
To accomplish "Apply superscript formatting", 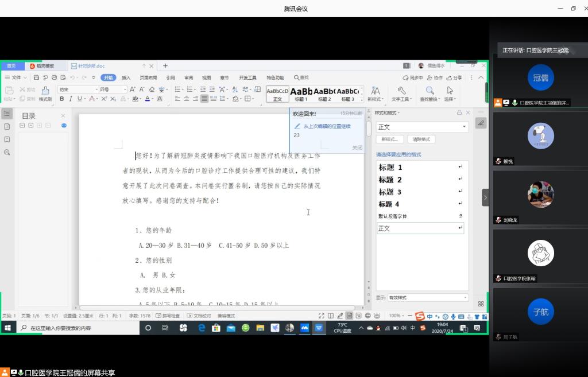I will click(x=104, y=99).
